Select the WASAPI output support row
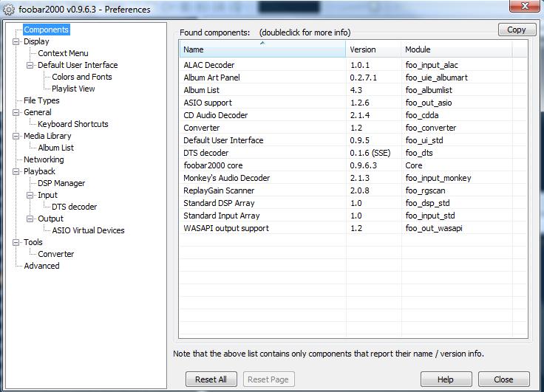544x392 pixels. [x=353, y=228]
